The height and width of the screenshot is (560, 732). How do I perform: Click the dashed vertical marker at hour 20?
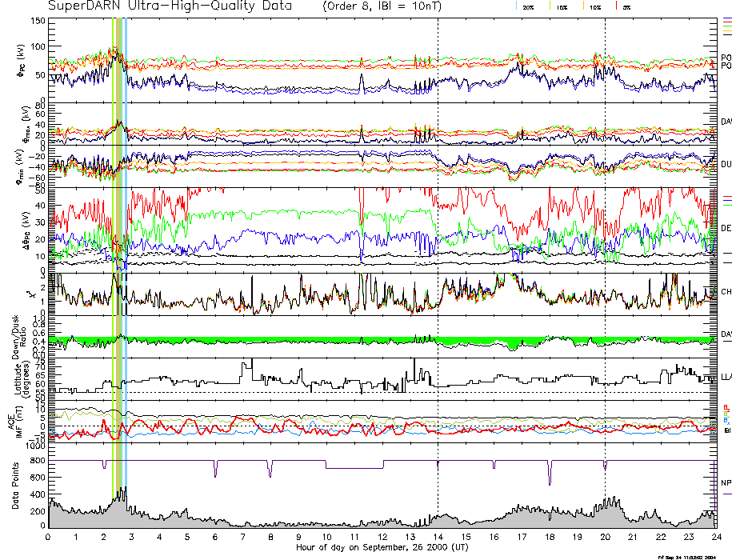(605, 272)
